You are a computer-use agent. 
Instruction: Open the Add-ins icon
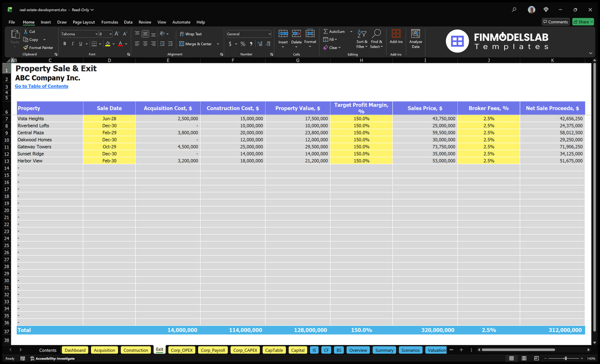coord(396,33)
